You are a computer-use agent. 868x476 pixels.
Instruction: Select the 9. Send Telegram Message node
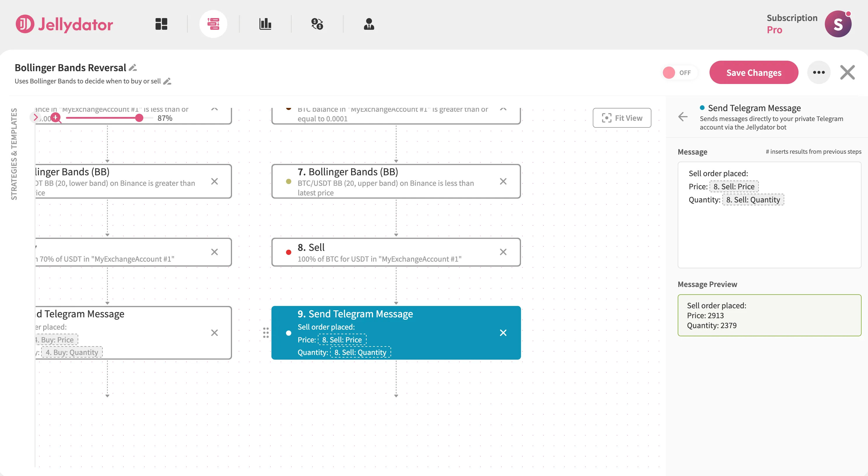point(396,333)
